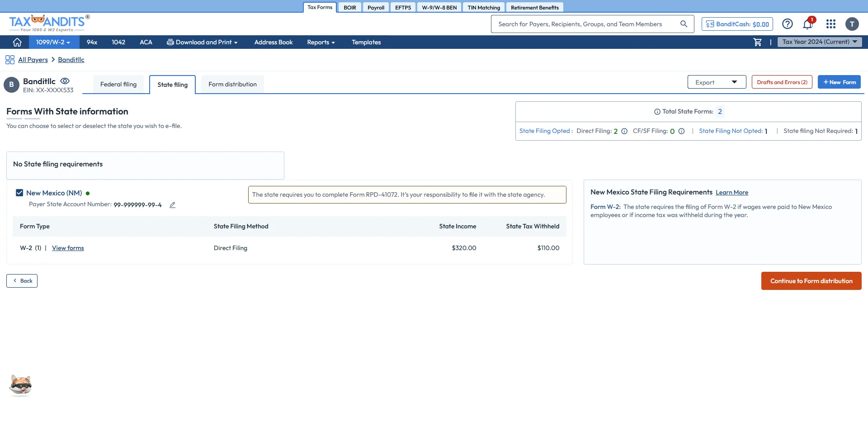Click the Back button
868x431 pixels.
(22, 281)
